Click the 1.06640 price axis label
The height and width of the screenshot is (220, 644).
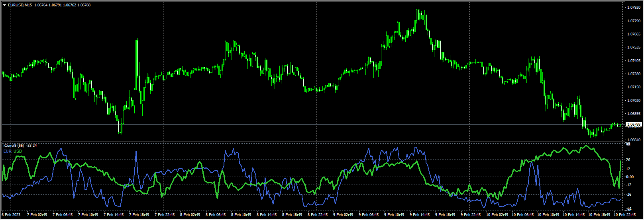[x=633, y=140]
